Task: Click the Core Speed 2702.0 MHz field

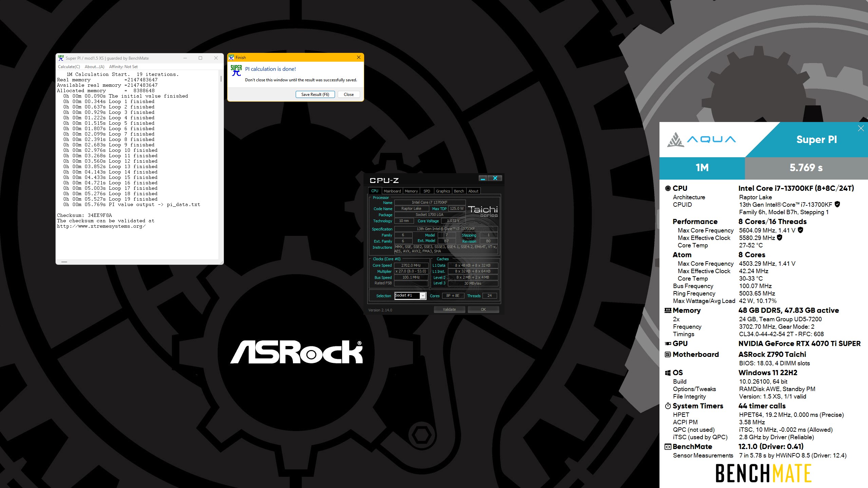Action: coord(411,265)
